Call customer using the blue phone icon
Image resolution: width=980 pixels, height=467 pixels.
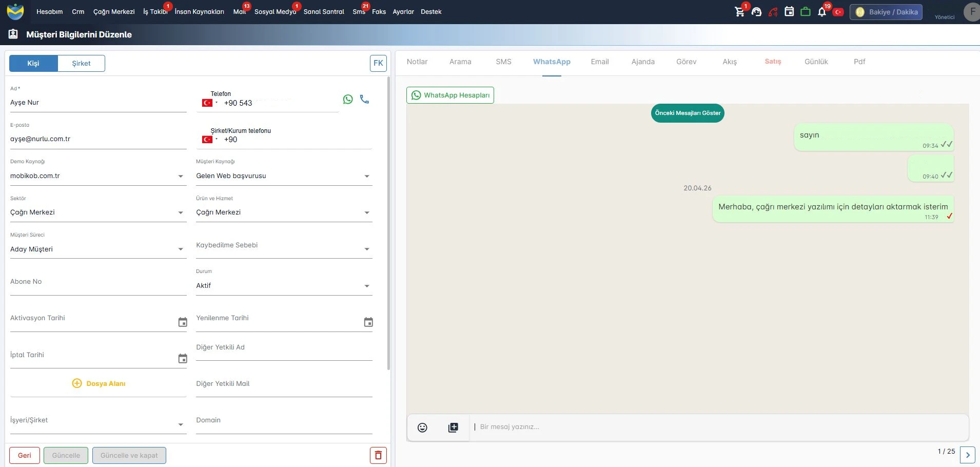(364, 99)
